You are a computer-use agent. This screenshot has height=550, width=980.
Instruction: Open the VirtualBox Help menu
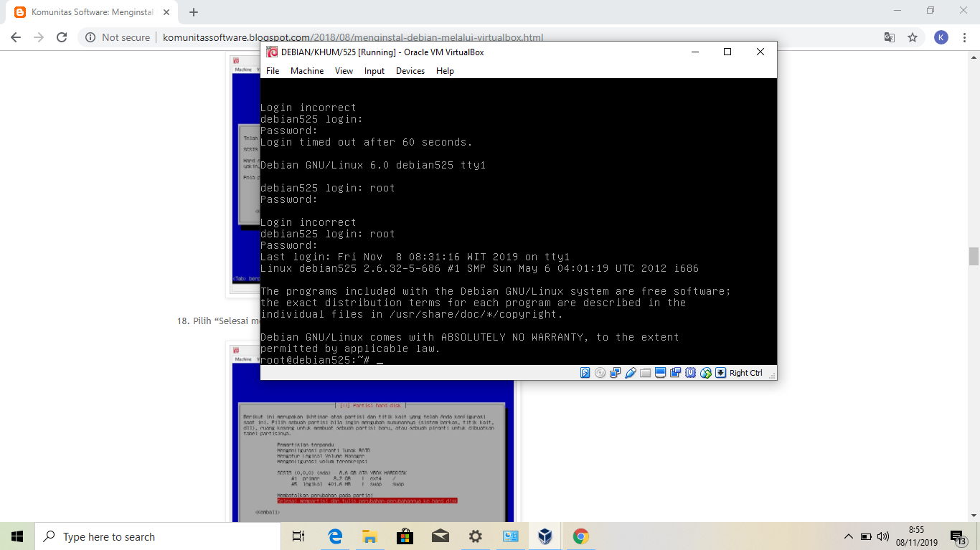point(445,71)
